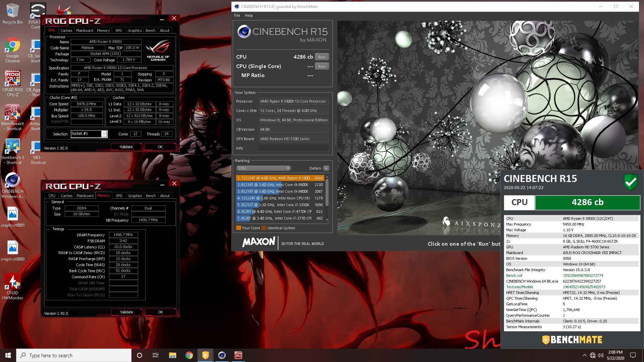Open CINEBENCH Windows 64 desktop icon
This screenshot has width=644, height=362.
point(12,185)
